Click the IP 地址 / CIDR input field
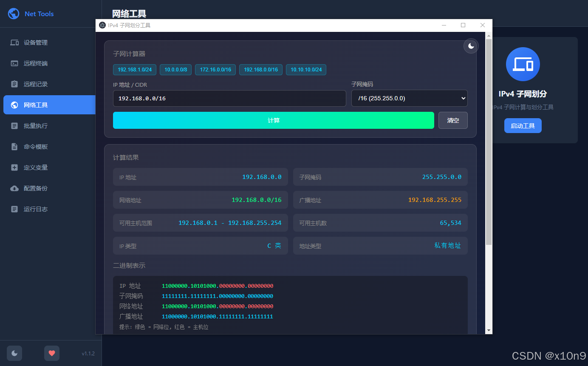588x366 pixels. [229, 98]
